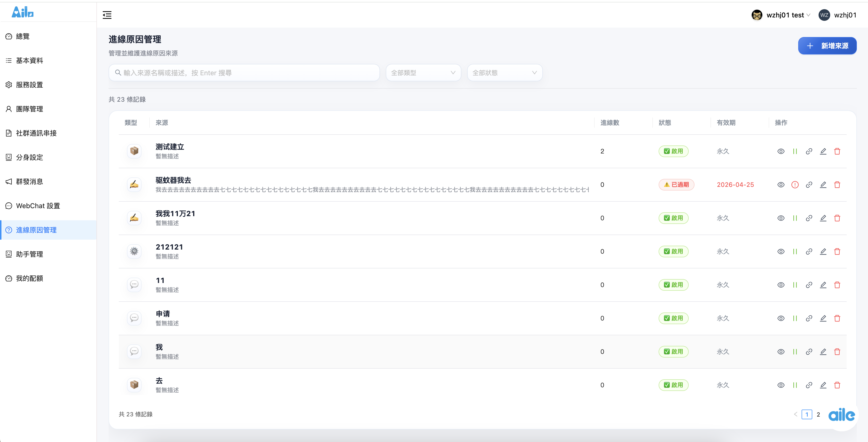The height and width of the screenshot is (442, 868).
Task: View 驱蚊器我去 with the eye icon
Action: coord(781,184)
